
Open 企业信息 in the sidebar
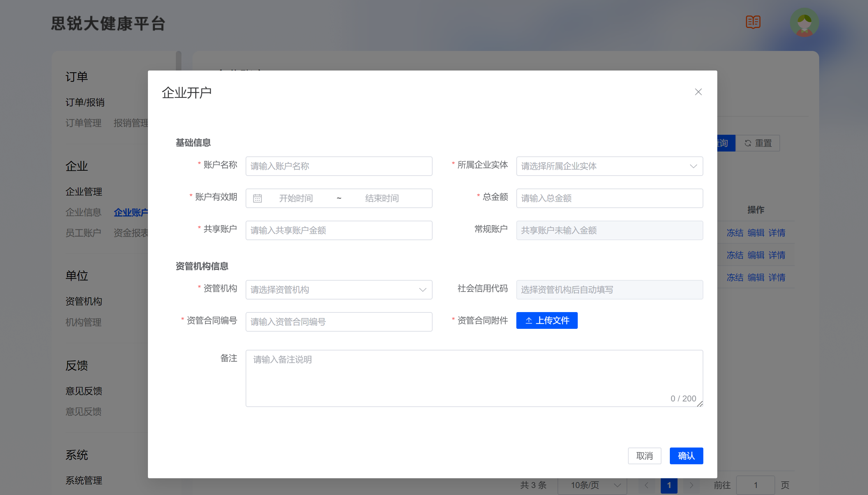click(83, 212)
